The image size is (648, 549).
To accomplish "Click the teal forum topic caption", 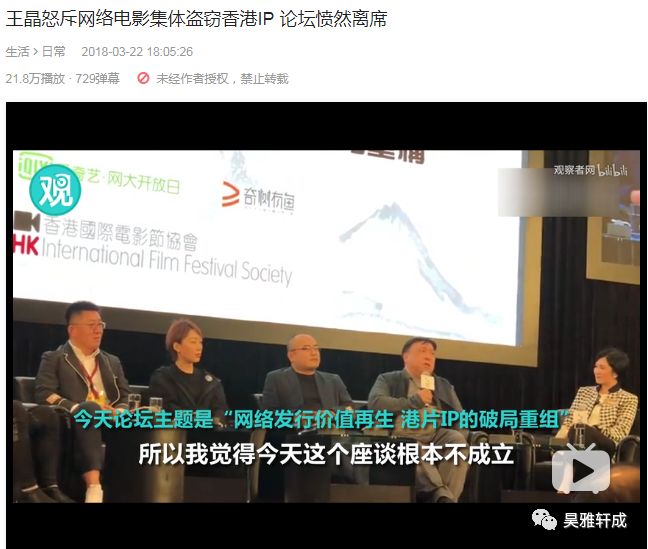I will [322, 420].
